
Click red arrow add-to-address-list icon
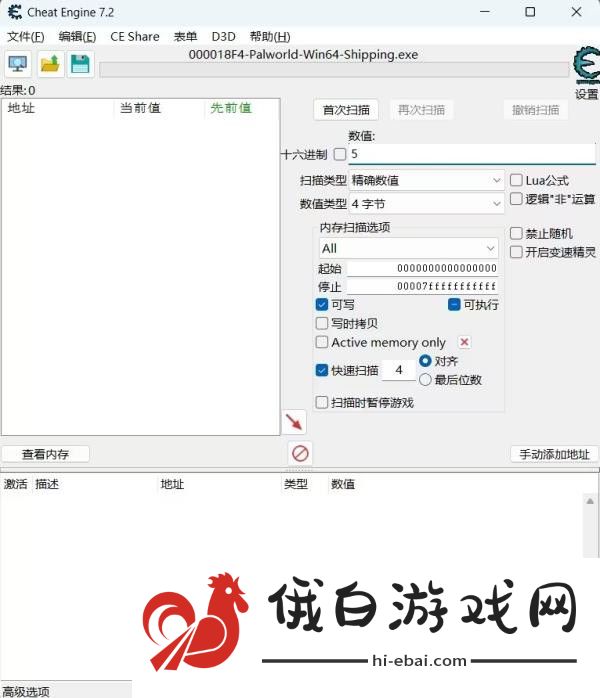[x=294, y=422]
